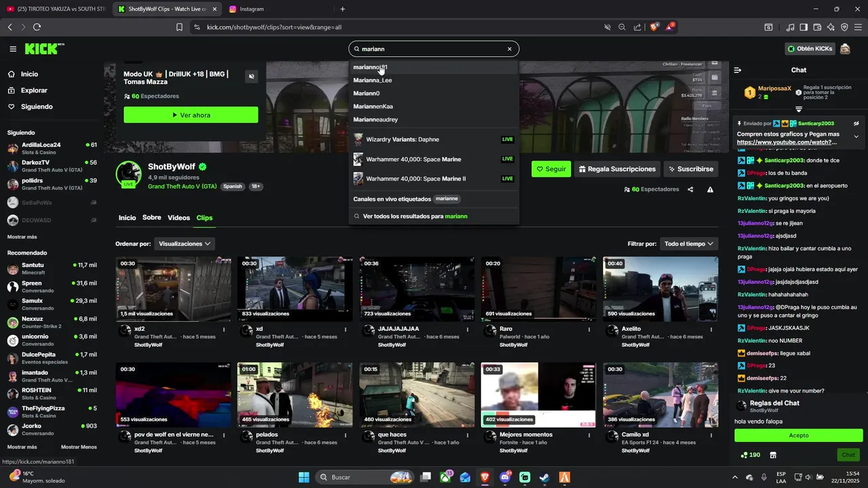Open options menu for Raro clip
Image resolution: width=868 pixels, height=488 pixels.
pos(589,329)
